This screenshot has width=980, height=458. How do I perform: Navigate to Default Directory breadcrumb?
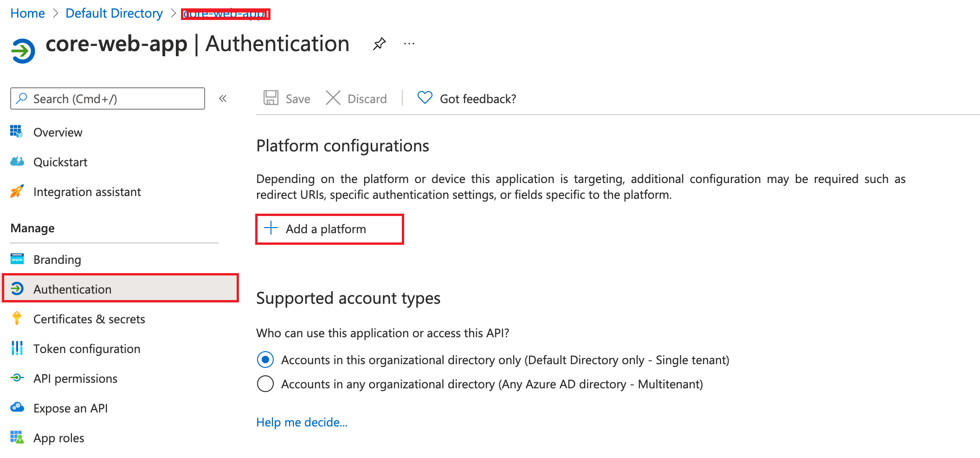click(114, 13)
